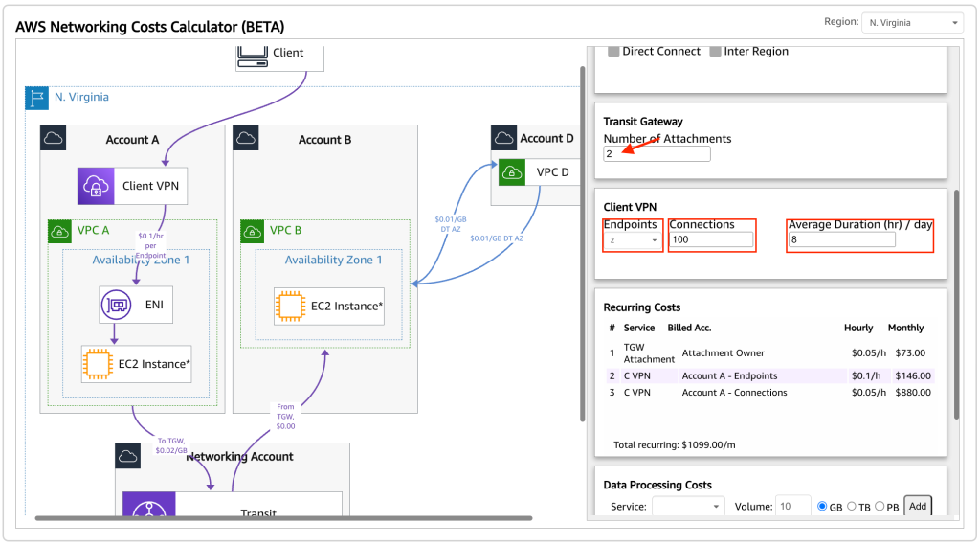Click the To TGW $0.02/GB label
Screen dimensions: 980x545
(171, 445)
